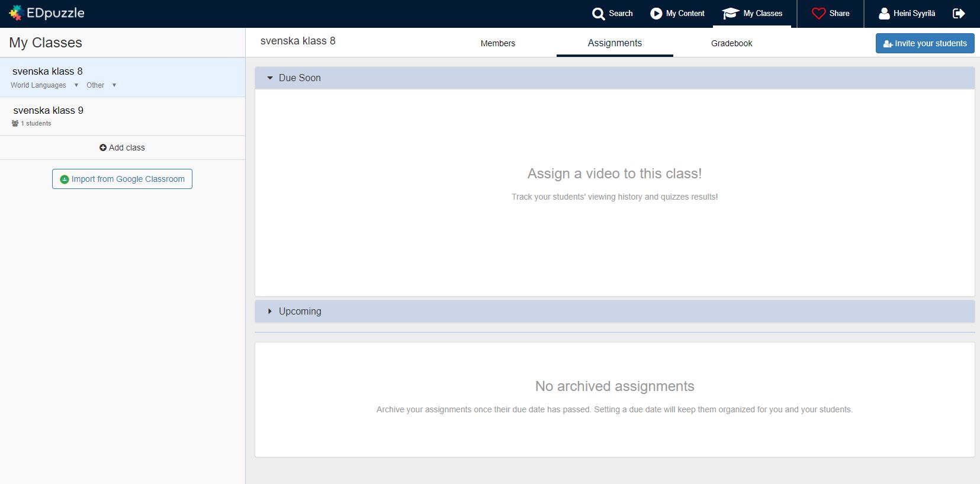Select the Assignments tab
Screen dimensions: 980x484
pyautogui.click(x=614, y=43)
